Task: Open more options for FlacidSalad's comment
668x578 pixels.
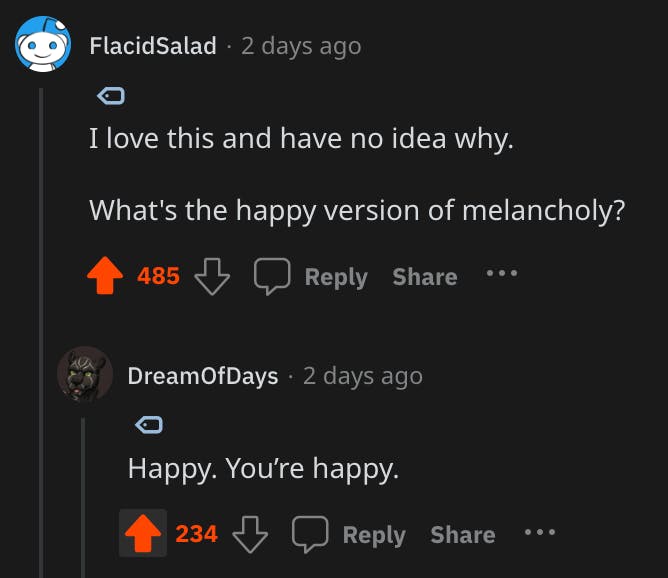Action: tap(502, 273)
